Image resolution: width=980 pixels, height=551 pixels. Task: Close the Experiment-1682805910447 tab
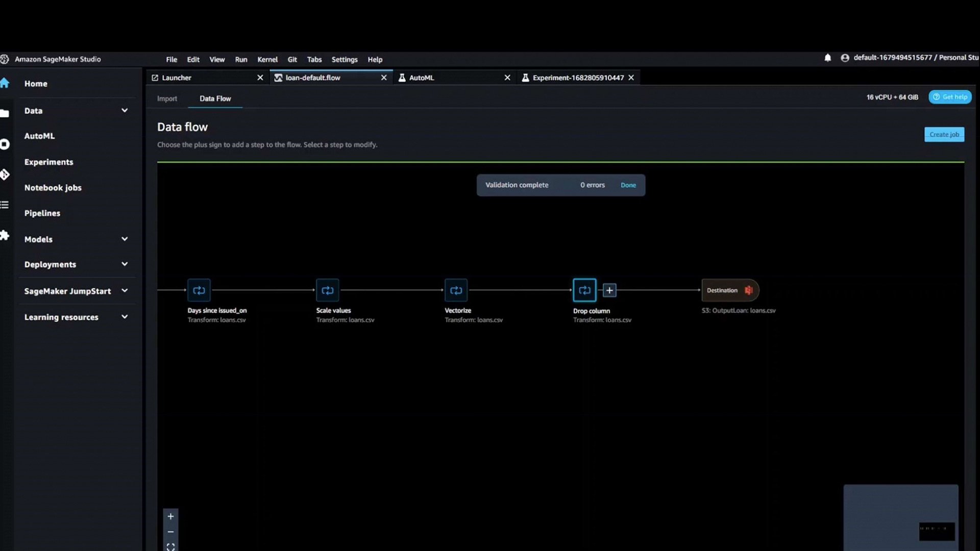tap(631, 78)
